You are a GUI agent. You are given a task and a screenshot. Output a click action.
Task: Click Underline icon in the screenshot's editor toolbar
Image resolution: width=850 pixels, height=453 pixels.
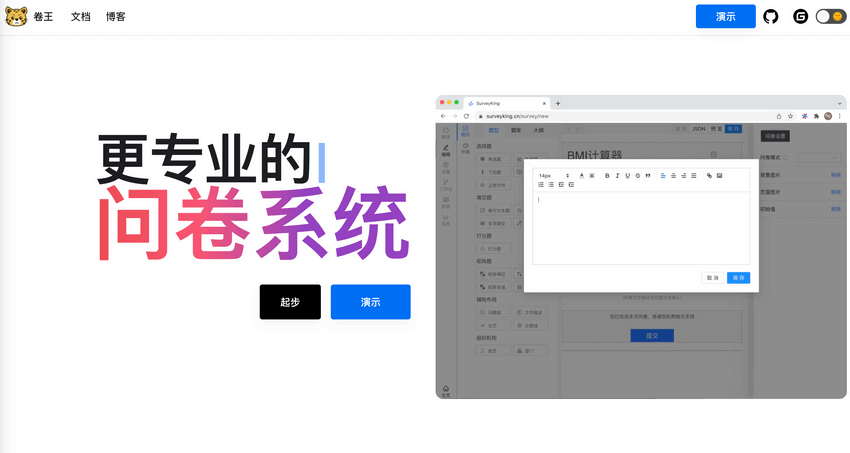(x=628, y=176)
